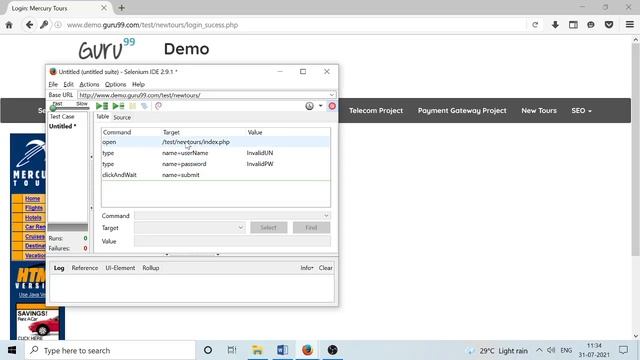
Task: Switch to the Source tab
Action: click(x=122, y=117)
